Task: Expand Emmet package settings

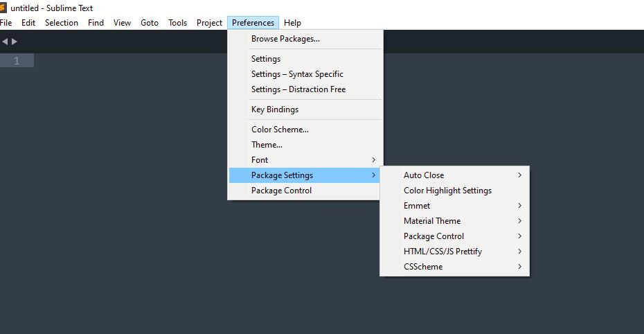Action: coord(455,205)
